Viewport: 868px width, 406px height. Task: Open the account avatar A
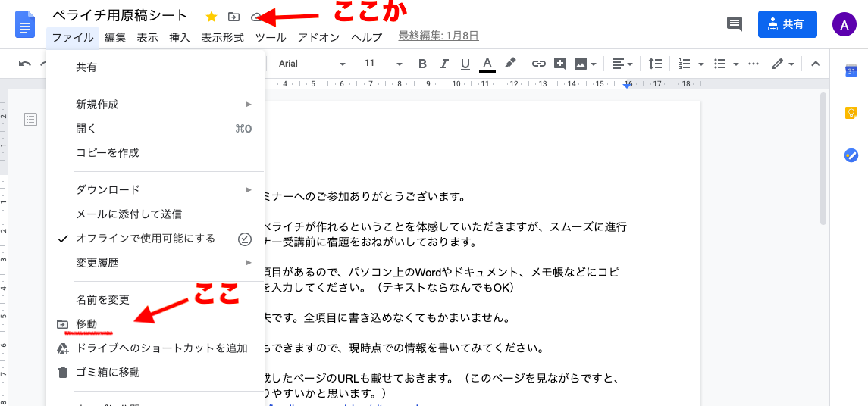[x=844, y=24]
